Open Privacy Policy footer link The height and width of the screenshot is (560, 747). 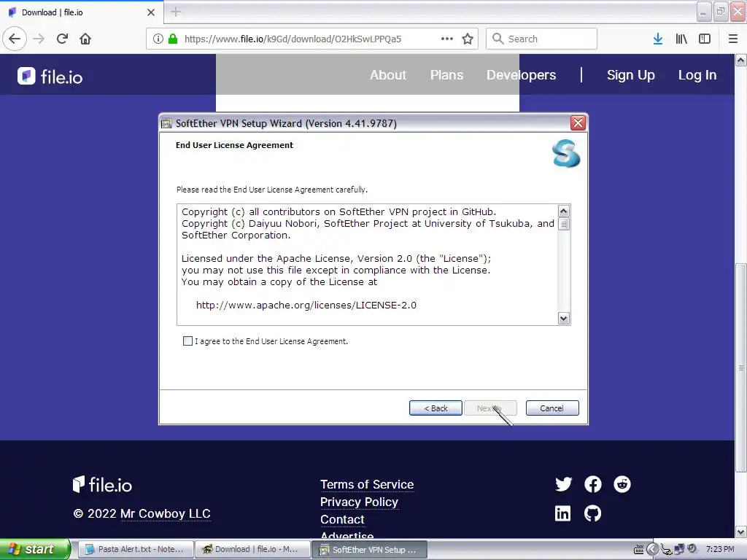click(x=359, y=502)
